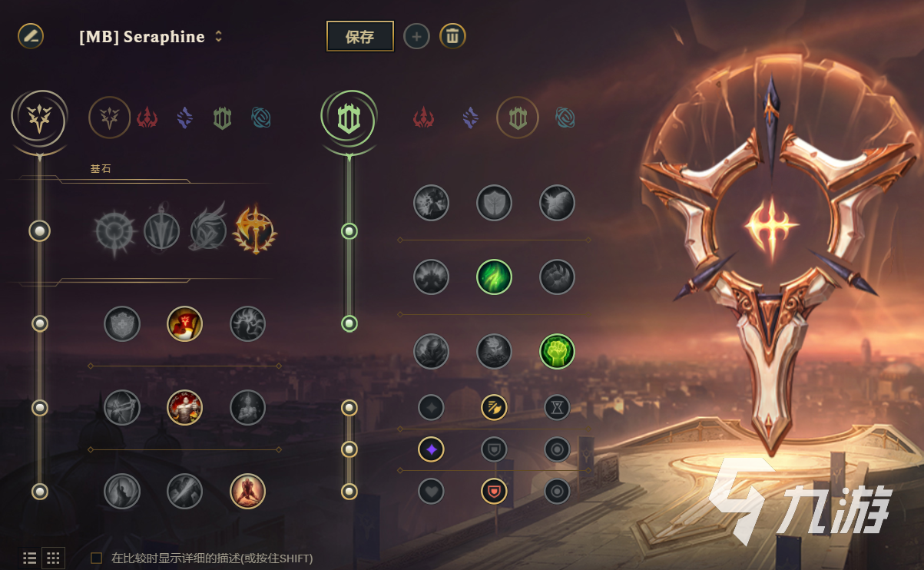Switch to list view layout toggle
924x570 pixels.
pos(30,558)
